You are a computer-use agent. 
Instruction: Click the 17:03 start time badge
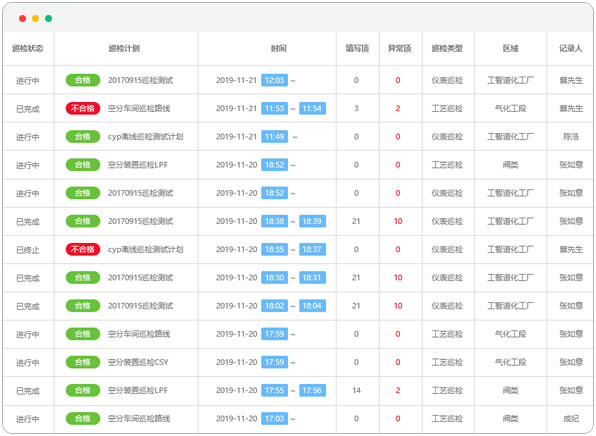coord(274,419)
